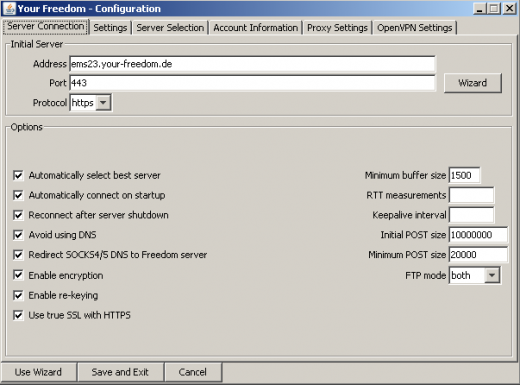Go to Server Selection tab
The height and width of the screenshot is (385, 520).
(x=170, y=28)
